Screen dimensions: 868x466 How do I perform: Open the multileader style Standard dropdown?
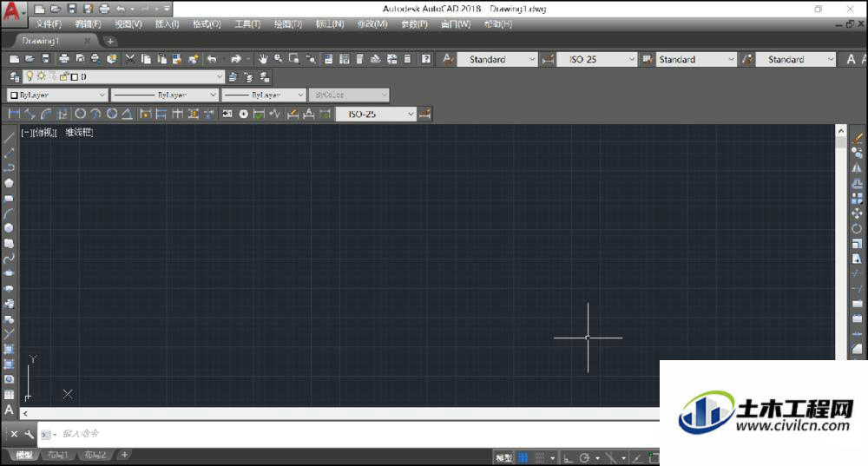[x=796, y=59]
